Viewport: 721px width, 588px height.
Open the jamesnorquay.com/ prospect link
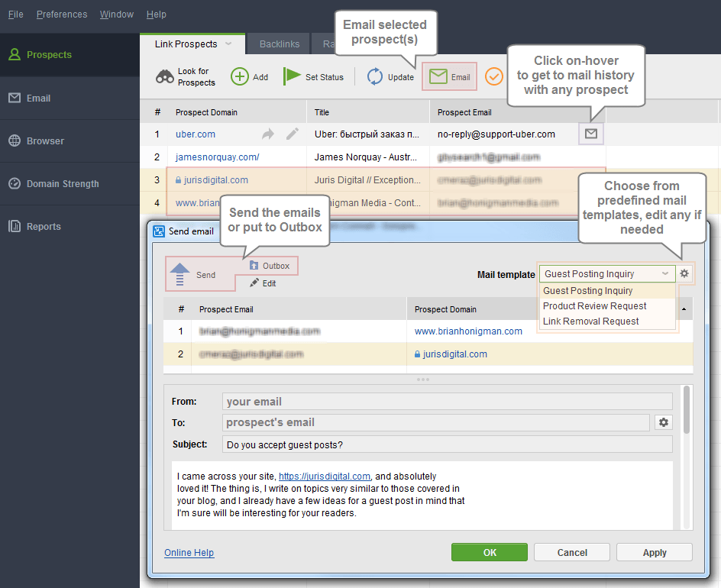[x=217, y=157]
